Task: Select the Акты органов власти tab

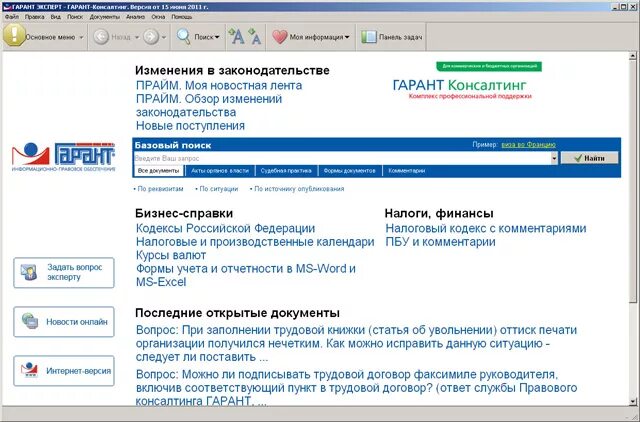Action: click(x=220, y=171)
